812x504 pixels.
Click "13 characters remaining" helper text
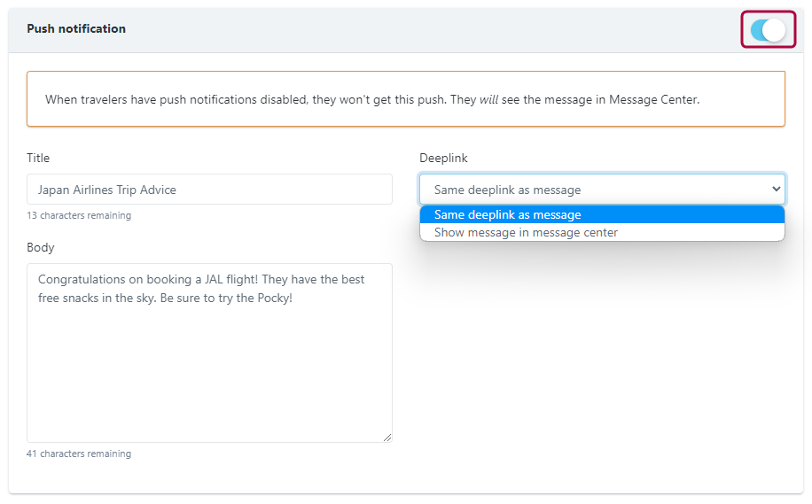(x=79, y=215)
